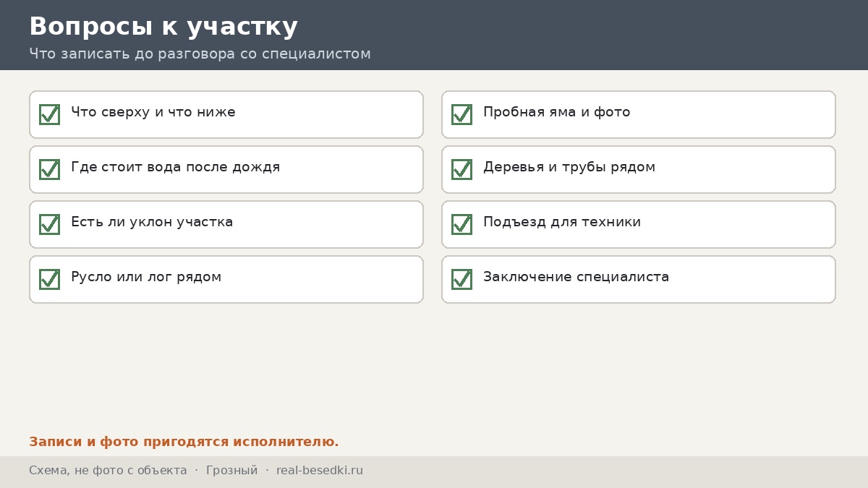Toggle the "Заключение специалиста" checkbox
868x488 pixels.
461,279
